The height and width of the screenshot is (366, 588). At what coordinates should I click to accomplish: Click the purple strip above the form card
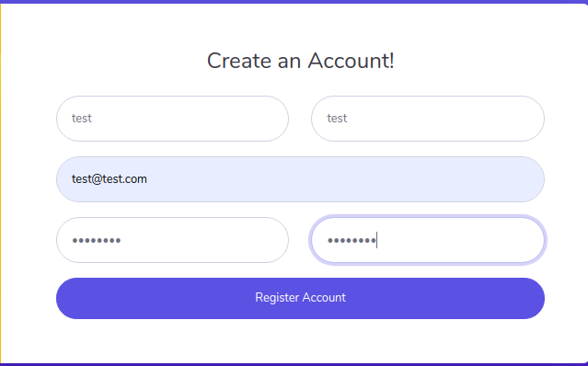[x=294, y=2]
